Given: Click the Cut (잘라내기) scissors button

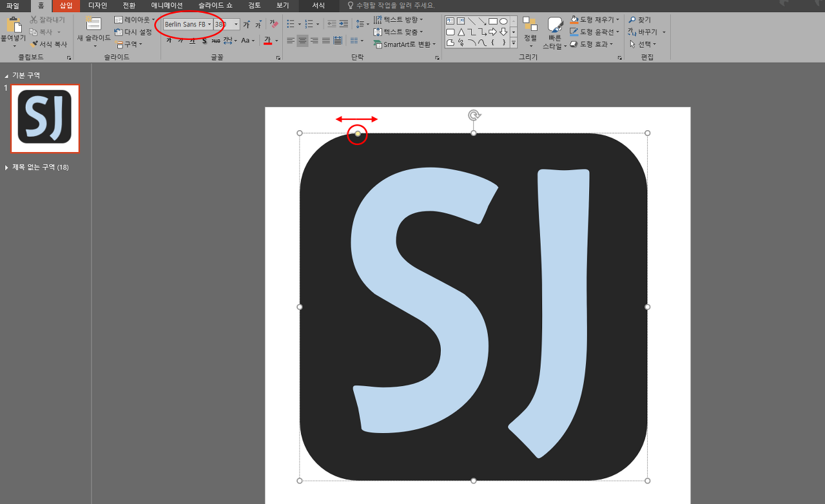Looking at the screenshot, I should tap(48, 20).
